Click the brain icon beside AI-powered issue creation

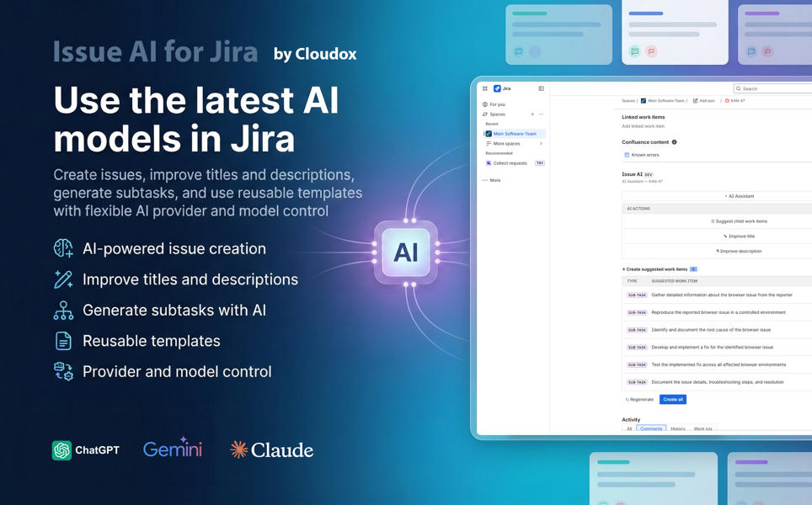pos(64,248)
